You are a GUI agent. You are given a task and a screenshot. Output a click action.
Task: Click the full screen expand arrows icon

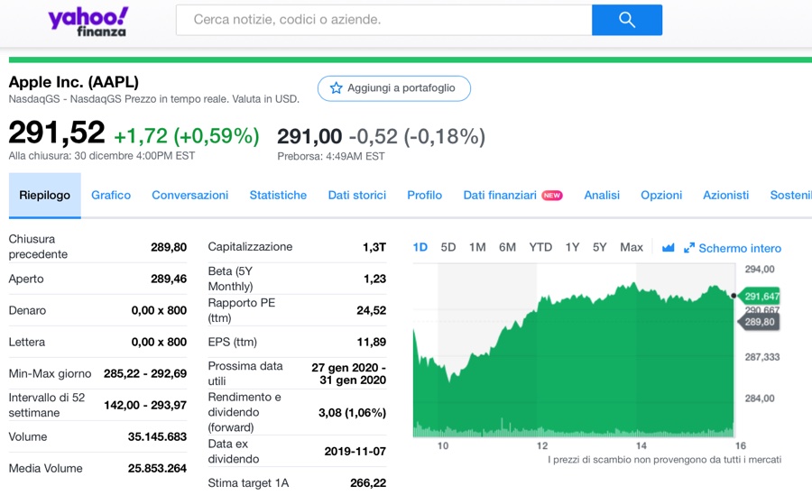689,248
